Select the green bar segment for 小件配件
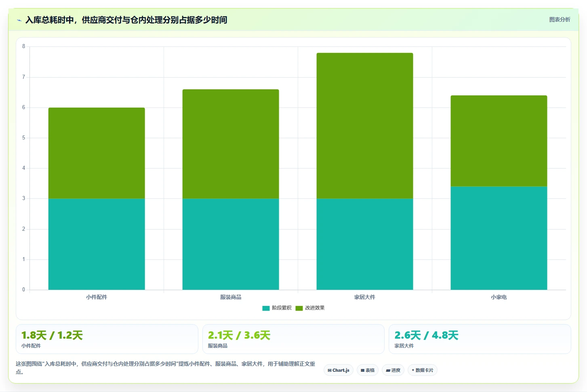 coord(97,153)
